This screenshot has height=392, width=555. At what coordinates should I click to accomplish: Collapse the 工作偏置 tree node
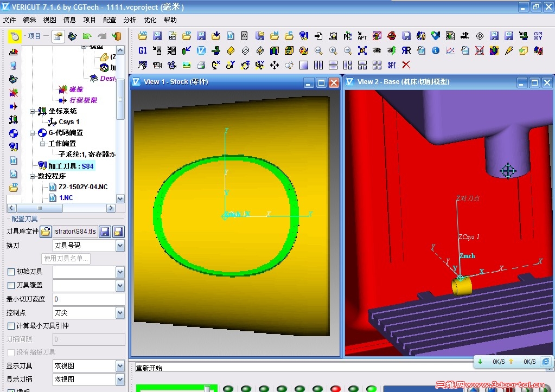(x=42, y=144)
